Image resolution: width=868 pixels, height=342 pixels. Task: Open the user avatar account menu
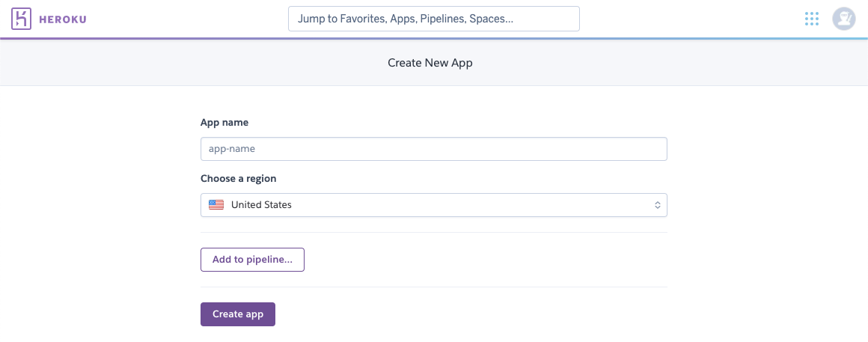click(843, 19)
